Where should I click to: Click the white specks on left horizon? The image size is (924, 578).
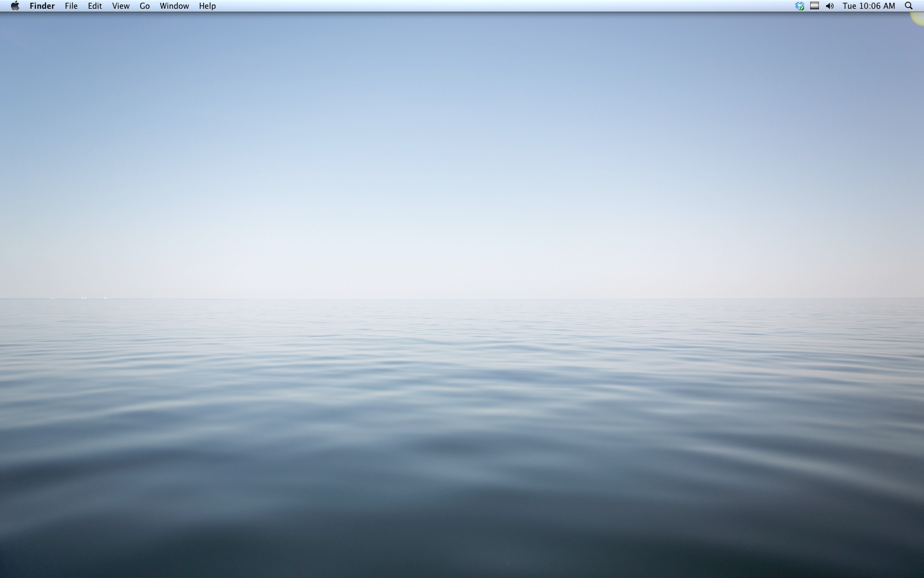point(84,298)
